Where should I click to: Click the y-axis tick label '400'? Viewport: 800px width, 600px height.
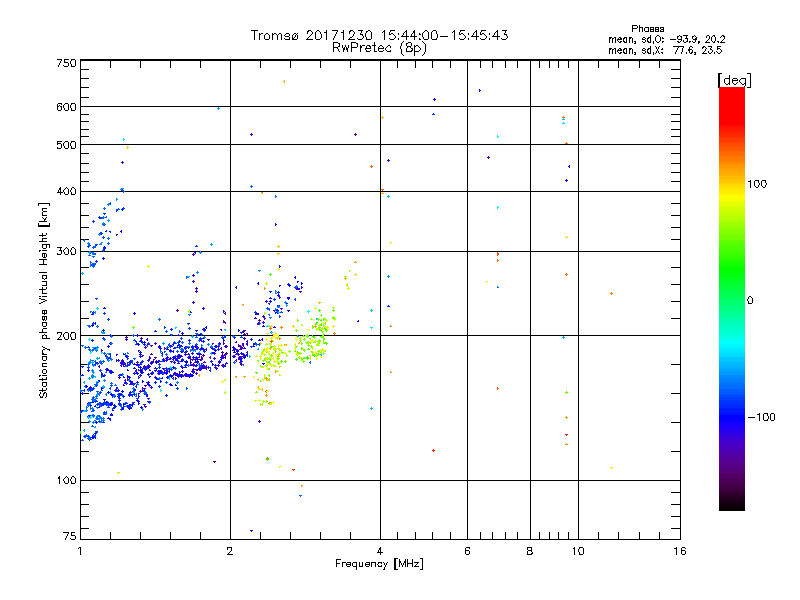tap(66, 192)
